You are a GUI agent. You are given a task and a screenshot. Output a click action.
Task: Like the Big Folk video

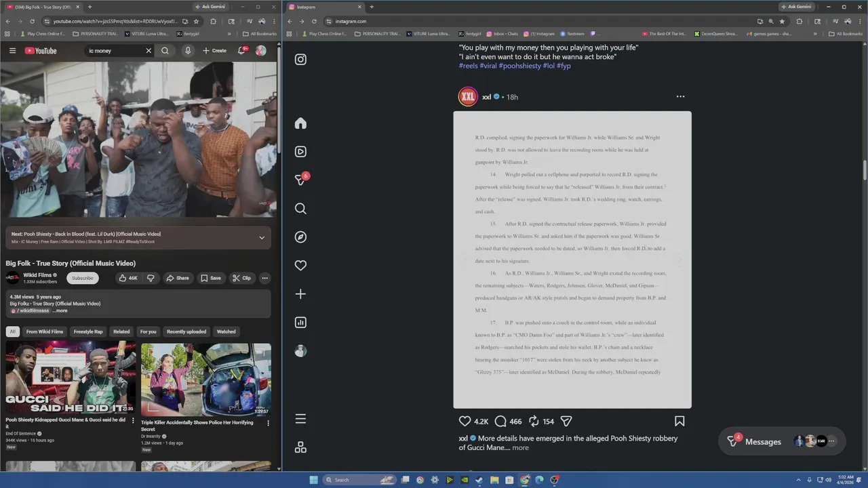pos(128,278)
